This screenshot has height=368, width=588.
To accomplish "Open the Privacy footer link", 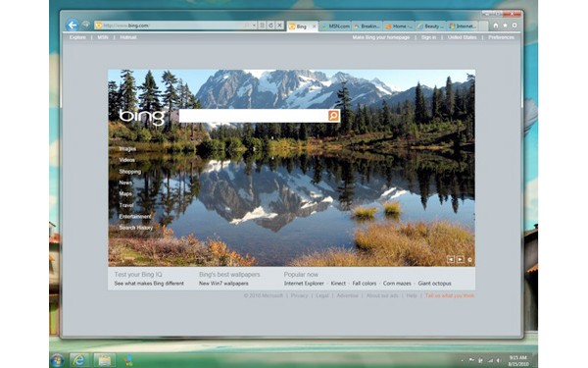I will click(299, 296).
